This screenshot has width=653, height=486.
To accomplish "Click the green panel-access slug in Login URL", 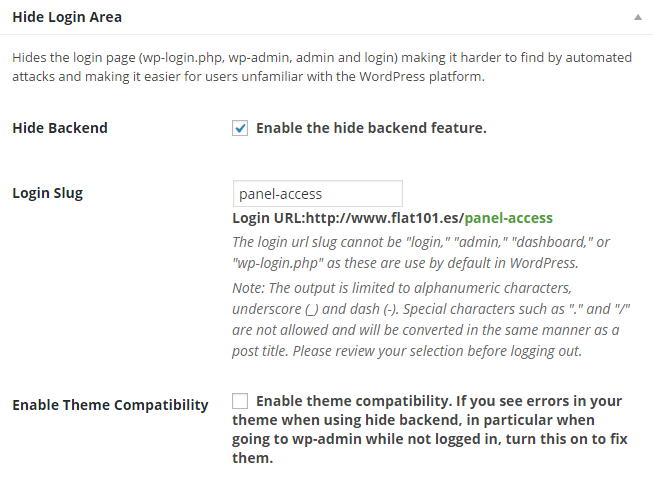I will click(x=509, y=217).
